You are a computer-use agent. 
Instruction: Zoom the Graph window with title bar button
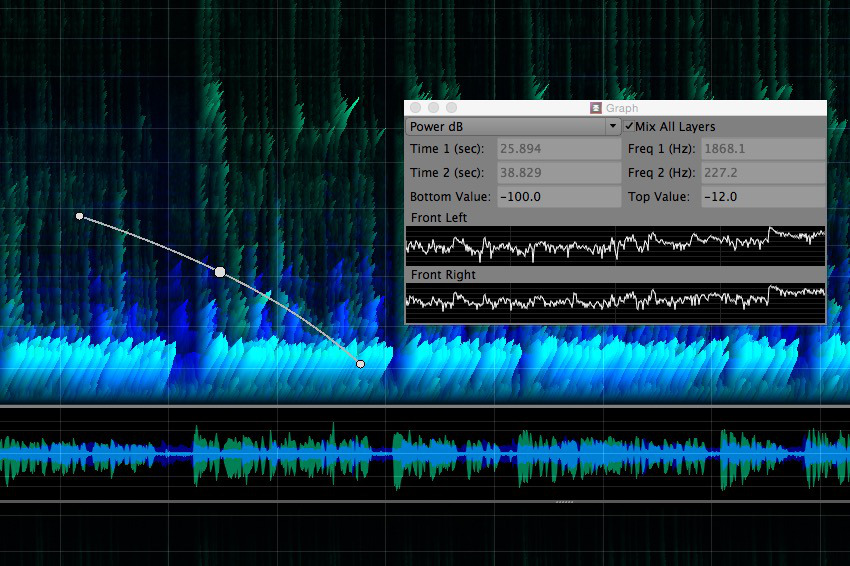pos(451,107)
